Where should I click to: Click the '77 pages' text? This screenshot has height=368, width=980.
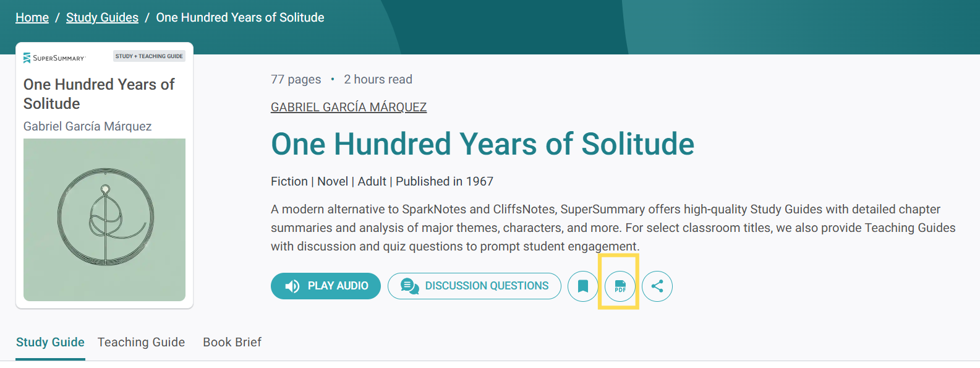tap(296, 79)
